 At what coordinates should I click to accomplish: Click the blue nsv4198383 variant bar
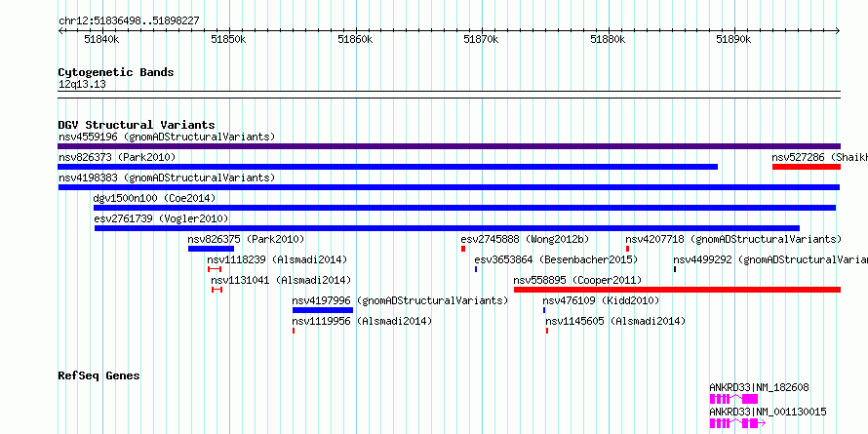(x=449, y=187)
